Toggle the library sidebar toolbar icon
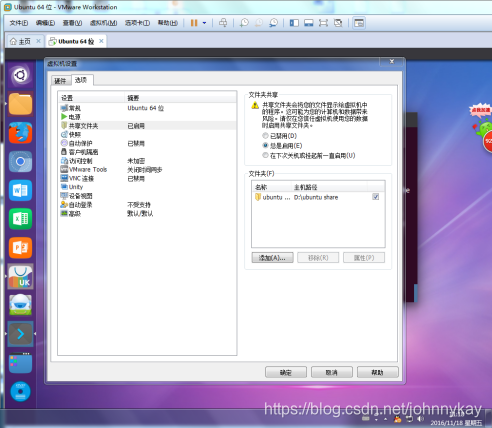492x428 pixels. tap(294, 23)
